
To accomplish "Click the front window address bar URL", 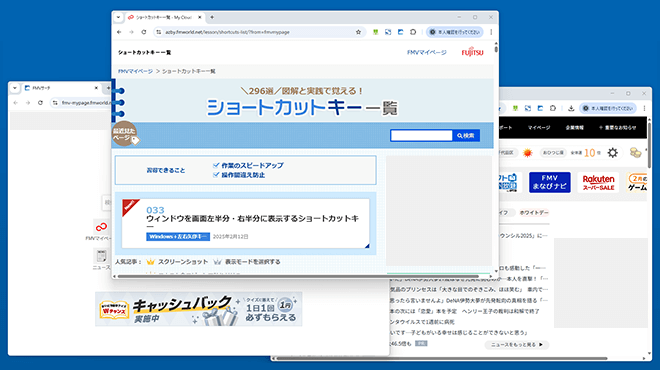I will click(227, 32).
